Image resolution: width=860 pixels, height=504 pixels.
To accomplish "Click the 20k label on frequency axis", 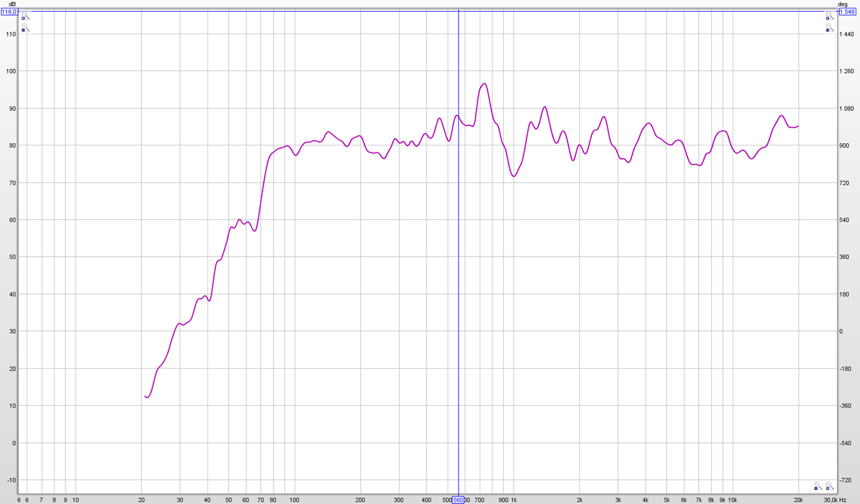I will pos(798,500).
